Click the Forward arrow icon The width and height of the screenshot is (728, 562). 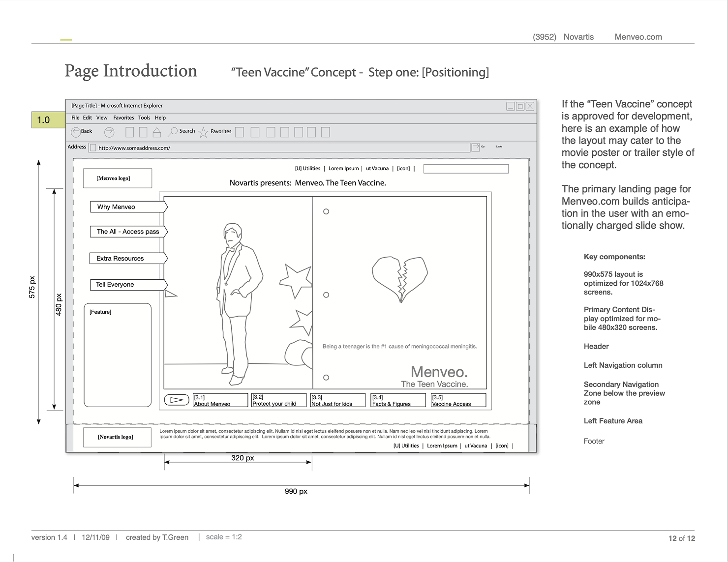pyautogui.click(x=109, y=132)
